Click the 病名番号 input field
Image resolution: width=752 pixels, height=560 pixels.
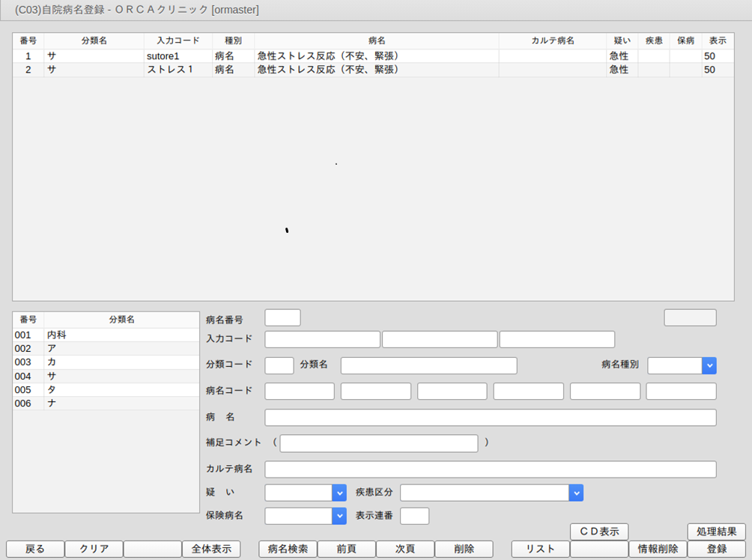click(x=282, y=317)
